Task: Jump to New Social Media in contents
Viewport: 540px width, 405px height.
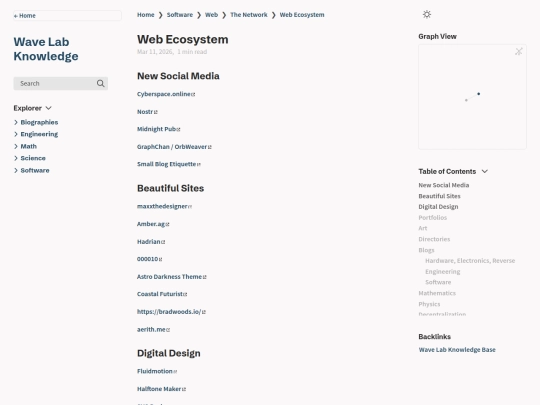Action: tap(444, 185)
